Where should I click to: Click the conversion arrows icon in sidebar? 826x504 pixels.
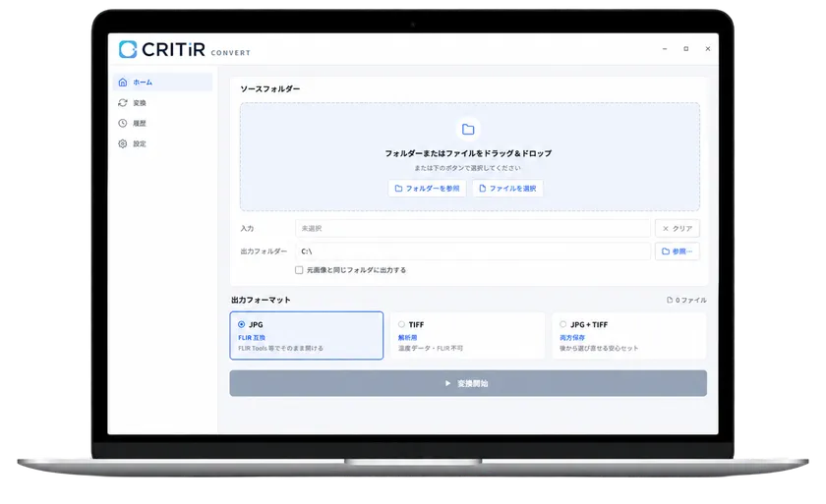coord(123,102)
